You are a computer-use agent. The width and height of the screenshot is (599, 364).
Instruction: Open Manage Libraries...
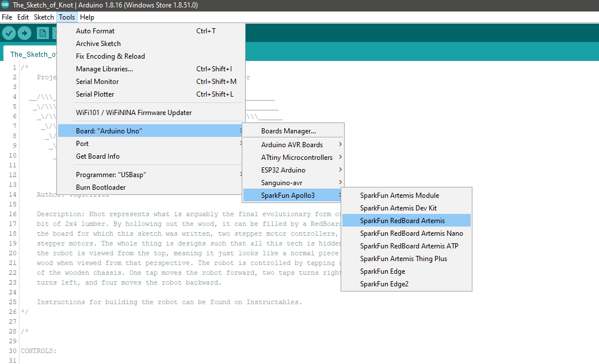tap(151, 69)
